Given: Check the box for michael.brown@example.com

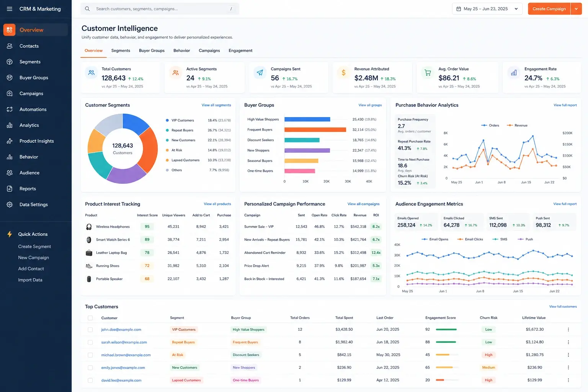Looking at the screenshot, I should [90, 355].
